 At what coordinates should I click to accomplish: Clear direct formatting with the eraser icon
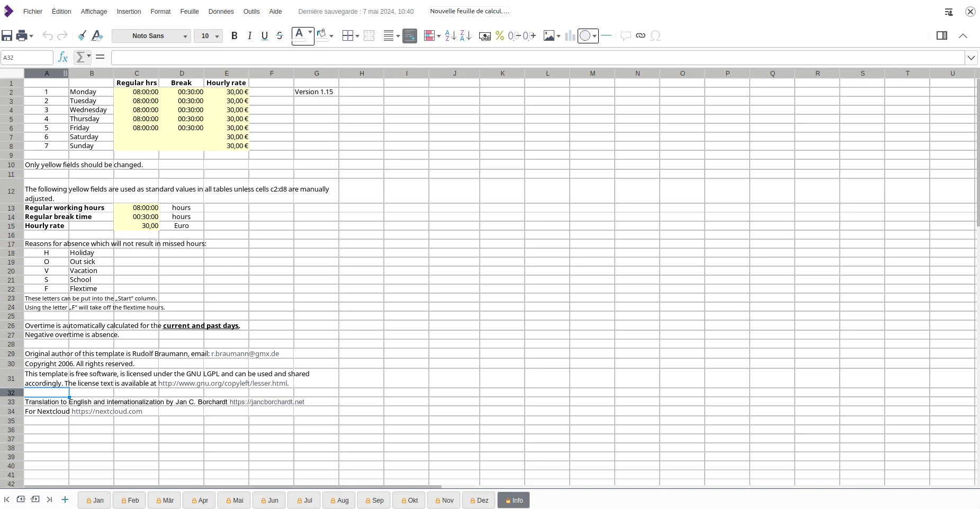tap(97, 36)
